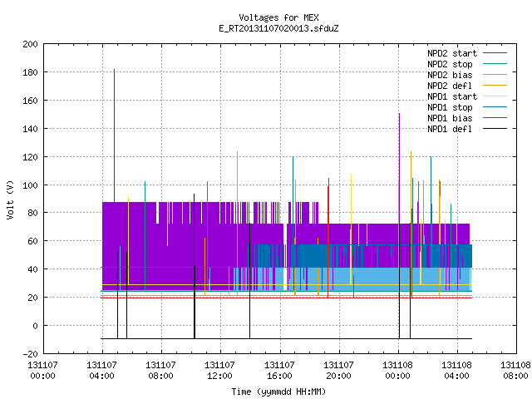Click the y-axis value 20
Image resolution: width=532 pixels, height=399 pixels.
coord(32,298)
